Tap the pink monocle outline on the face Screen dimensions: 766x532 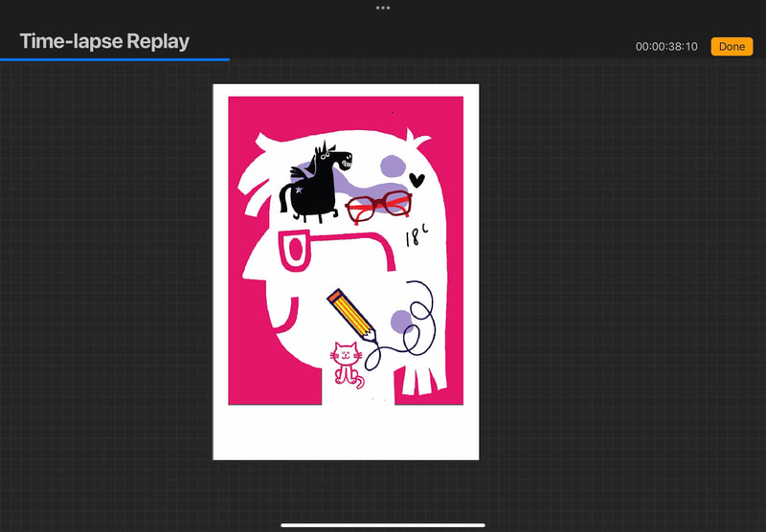tap(294, 252)
